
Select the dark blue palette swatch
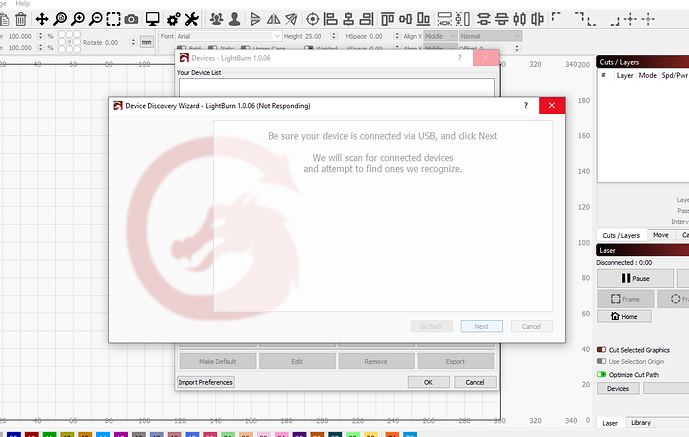click(14, 434)
